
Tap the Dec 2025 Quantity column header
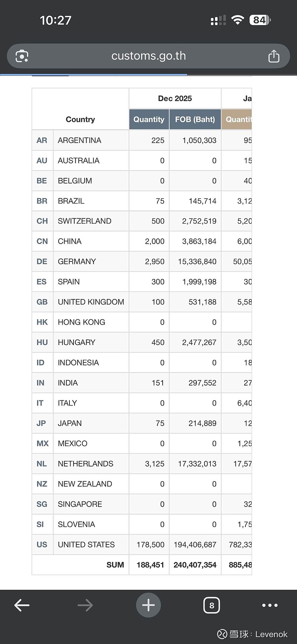(x=149, y=120)
